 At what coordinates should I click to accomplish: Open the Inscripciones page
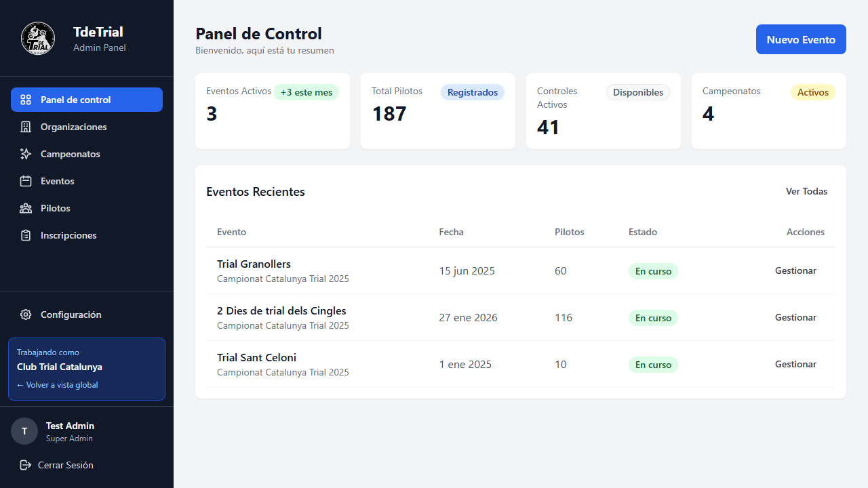pos(68,235)
